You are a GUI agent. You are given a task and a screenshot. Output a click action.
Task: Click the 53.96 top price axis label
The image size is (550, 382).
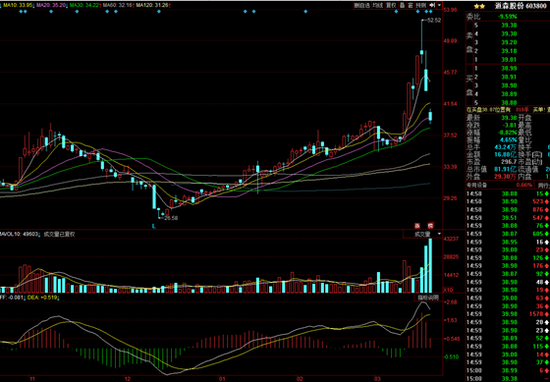450,10
